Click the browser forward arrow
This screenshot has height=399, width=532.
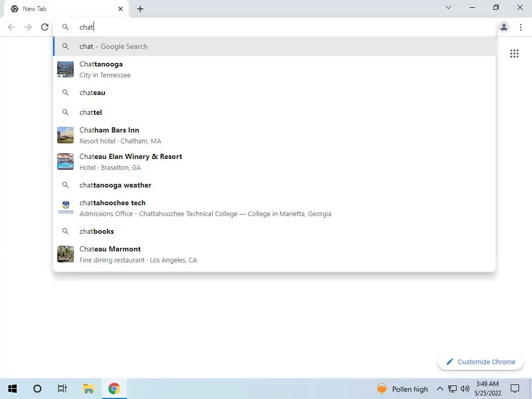click(28, 27)
